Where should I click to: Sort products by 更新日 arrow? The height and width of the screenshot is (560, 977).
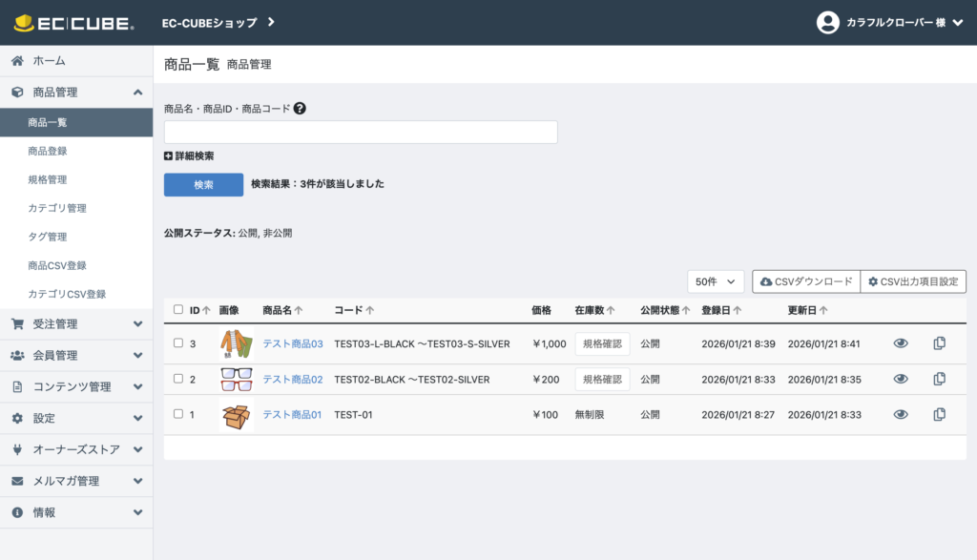pyautogui.click(x=823, y=310)
